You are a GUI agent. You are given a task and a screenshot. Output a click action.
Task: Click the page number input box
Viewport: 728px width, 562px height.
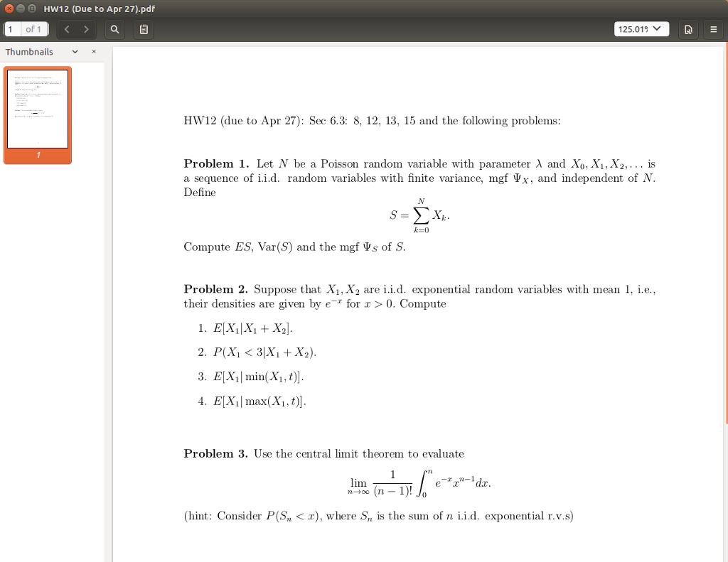coord(10,29)
